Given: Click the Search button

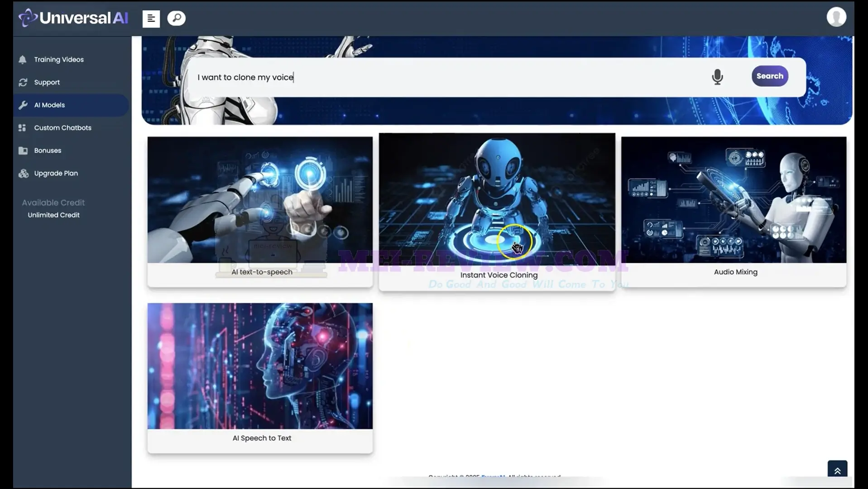Looking at the screenshot, I should [x=769, y=76].
